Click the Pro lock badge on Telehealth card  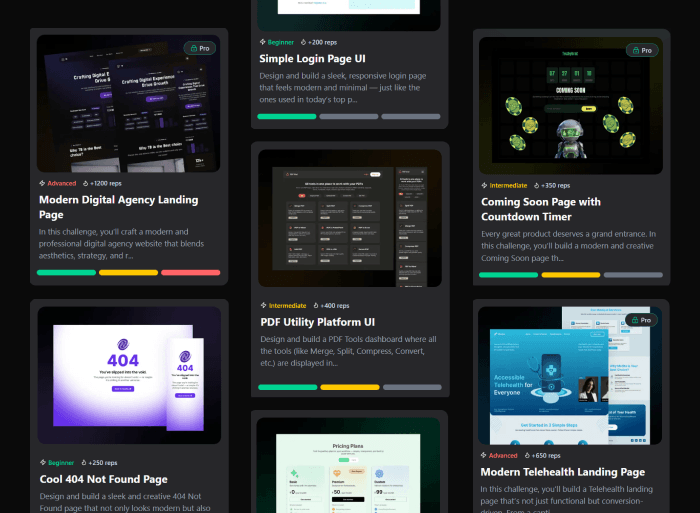click(x=640, y=320)
